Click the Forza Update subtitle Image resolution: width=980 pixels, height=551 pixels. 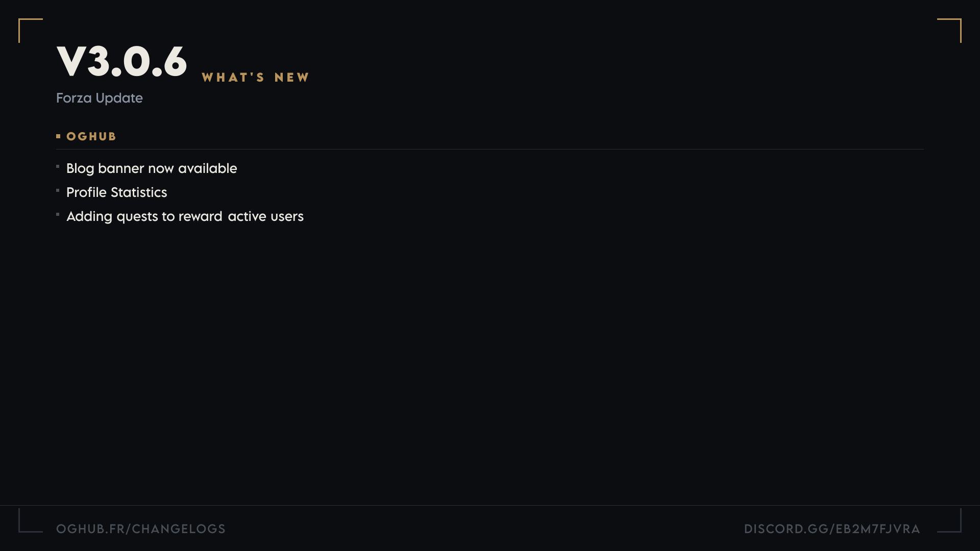100,98
